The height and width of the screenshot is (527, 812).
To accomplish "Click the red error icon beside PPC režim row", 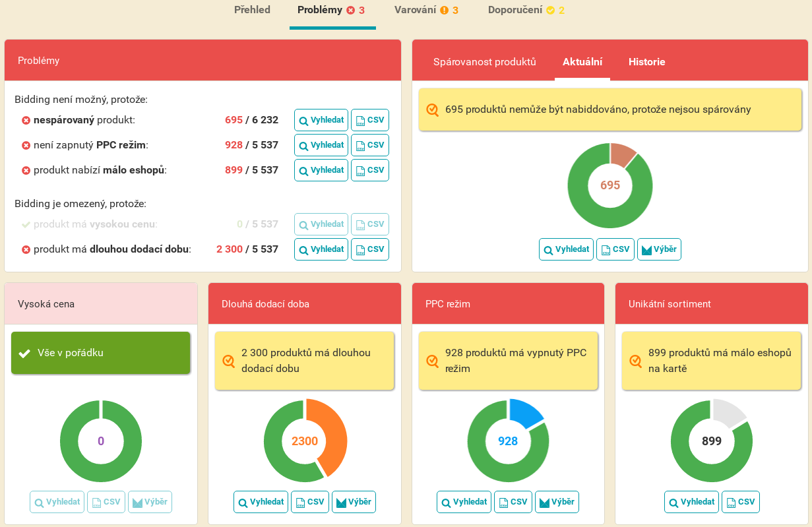I will click(26, 146).
